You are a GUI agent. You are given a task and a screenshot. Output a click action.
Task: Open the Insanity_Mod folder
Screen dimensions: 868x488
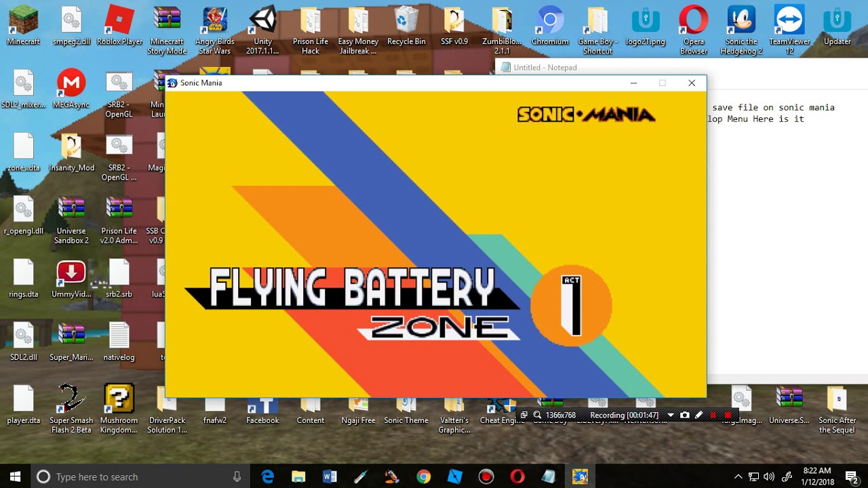click(71, 152)
